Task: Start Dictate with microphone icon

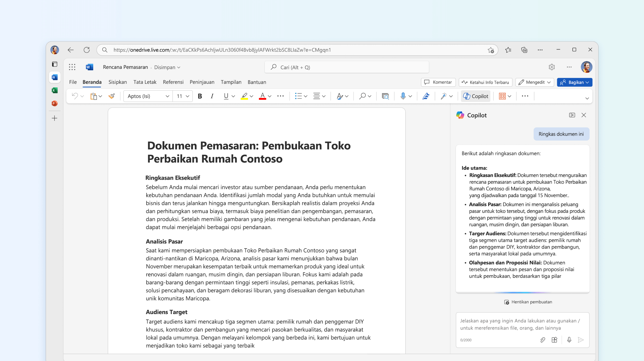Action: point(403,96)
